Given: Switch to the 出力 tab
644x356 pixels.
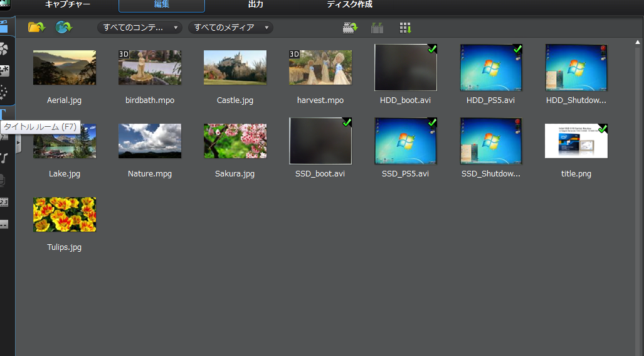Looking at the screenshot, I should tap(255, 4).
